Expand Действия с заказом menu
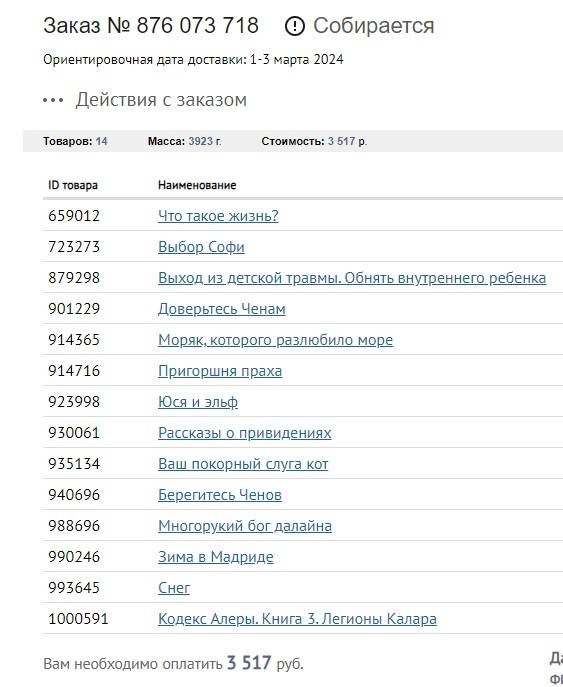This screenshot has height=687, width=563. tap(161, 100)
